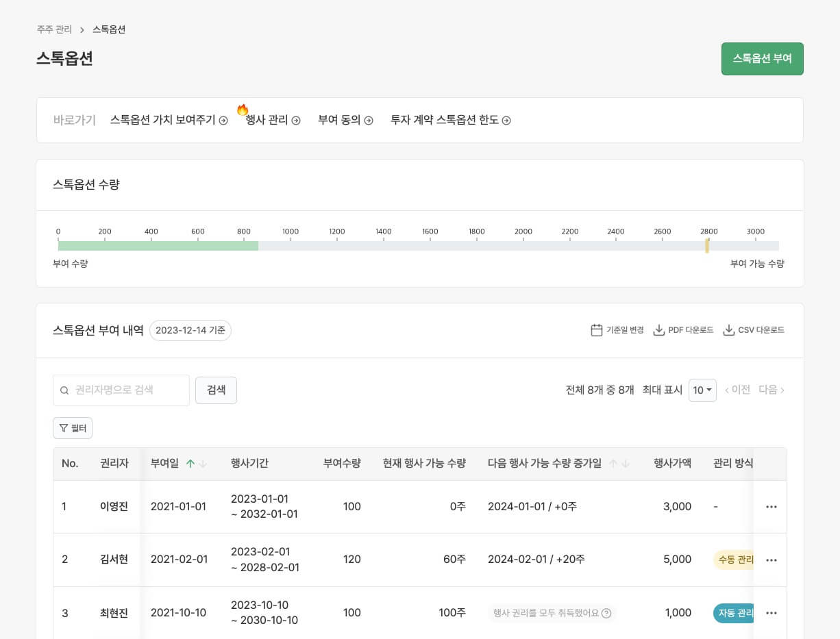840x639 pixels.
Task: Open the three-dot row menu for 김서현
Action: click(771, 560)
